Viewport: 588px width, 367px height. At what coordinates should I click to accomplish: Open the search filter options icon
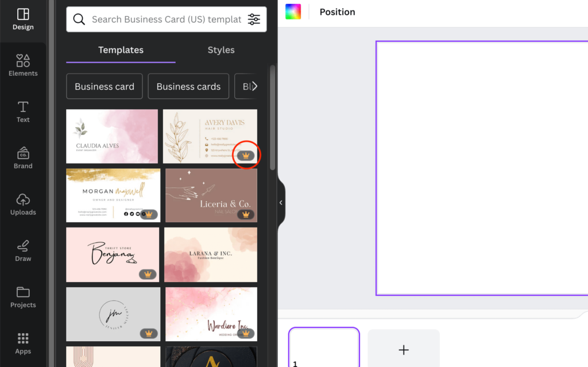(x=254, y=19)
